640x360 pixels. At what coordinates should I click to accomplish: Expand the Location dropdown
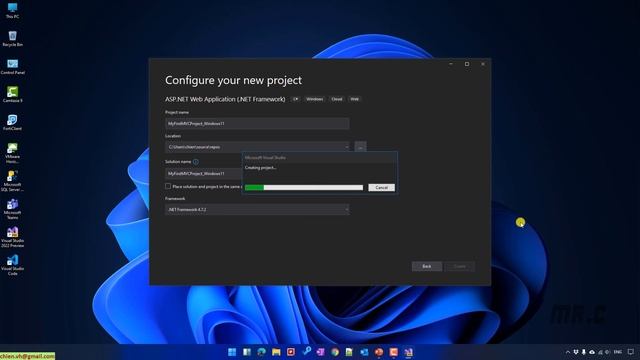[x=347, y=147]
